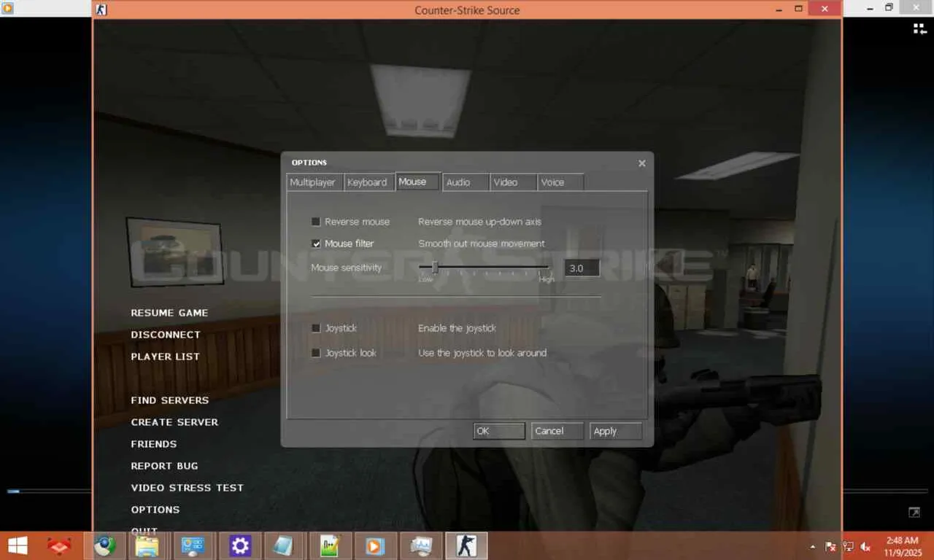This screenshot has height=560, width=934.
Task: Close the Counter-Strike Source window
Action: pyautogui.click(x=825, y=9)
